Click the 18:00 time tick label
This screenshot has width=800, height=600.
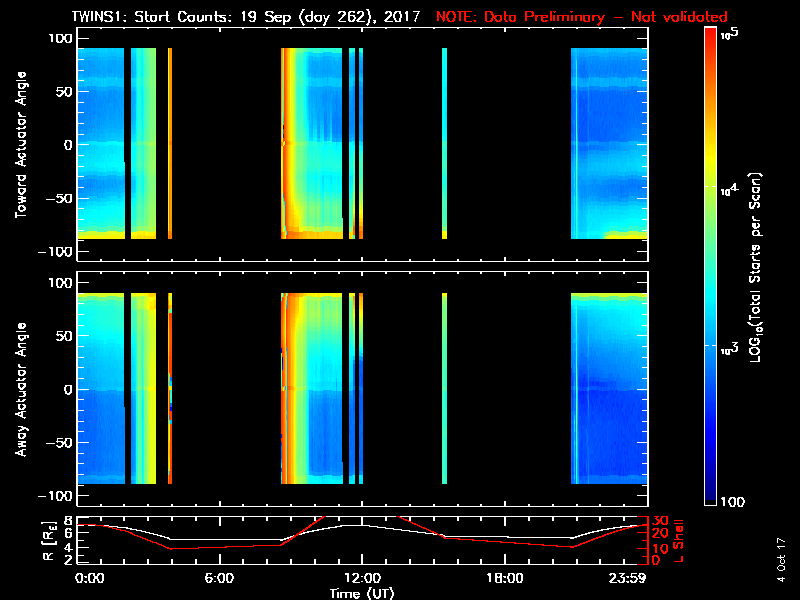click(504, 578)
